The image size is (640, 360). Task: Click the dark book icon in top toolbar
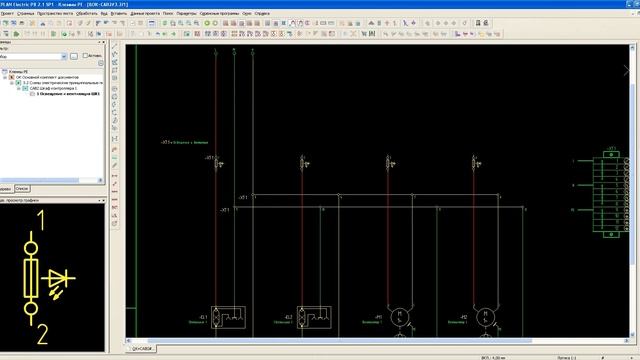[x=478, y=23]
